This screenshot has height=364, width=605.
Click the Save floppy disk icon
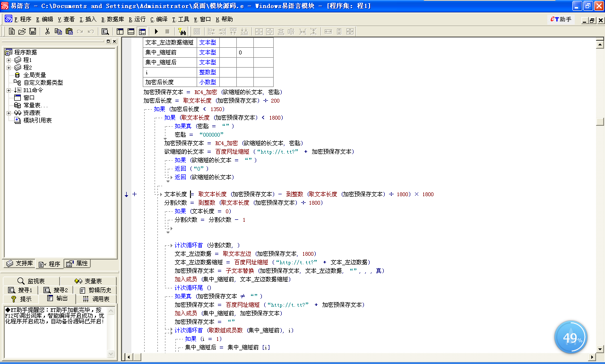point(33,31)
